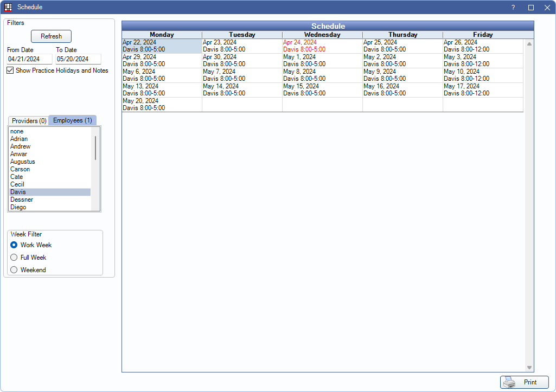
Task: Click the help question mark icon
Action: click(513, 7)
